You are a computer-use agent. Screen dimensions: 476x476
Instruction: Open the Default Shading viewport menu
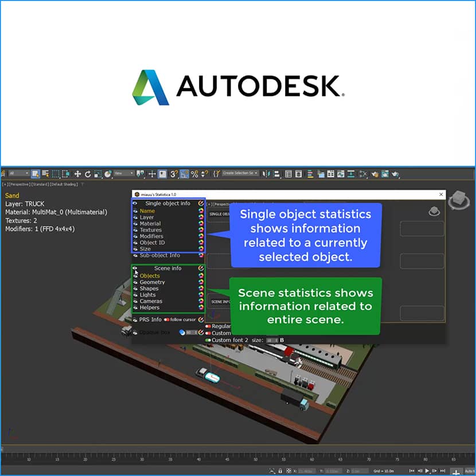click(64, 184)
